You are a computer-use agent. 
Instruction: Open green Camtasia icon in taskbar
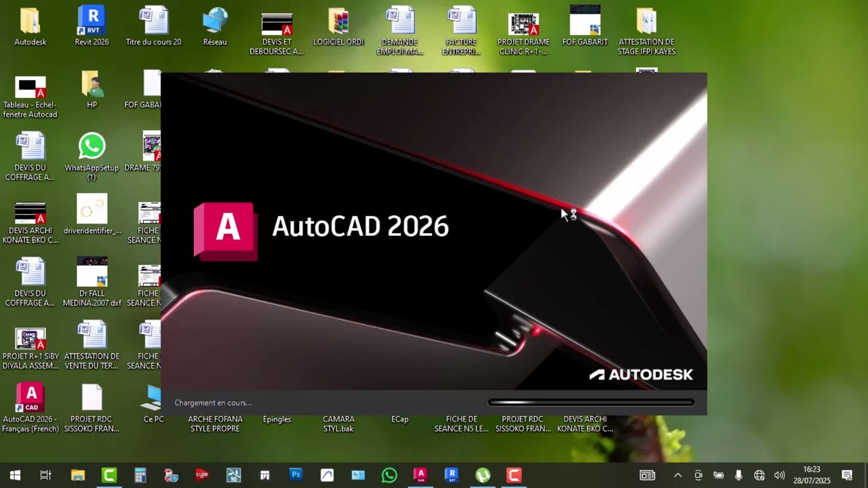click(x=109, y=475)
